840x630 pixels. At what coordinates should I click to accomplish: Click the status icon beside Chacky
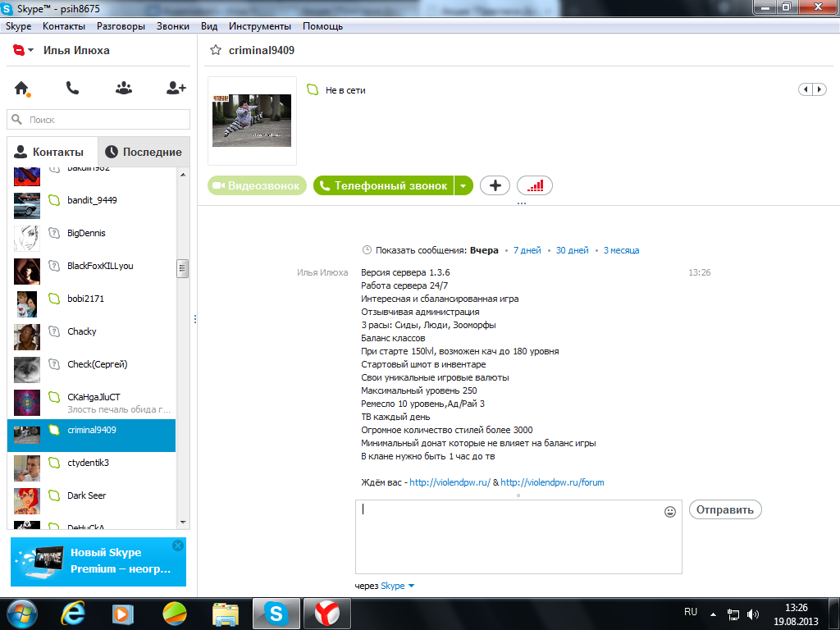pos(54,331)
